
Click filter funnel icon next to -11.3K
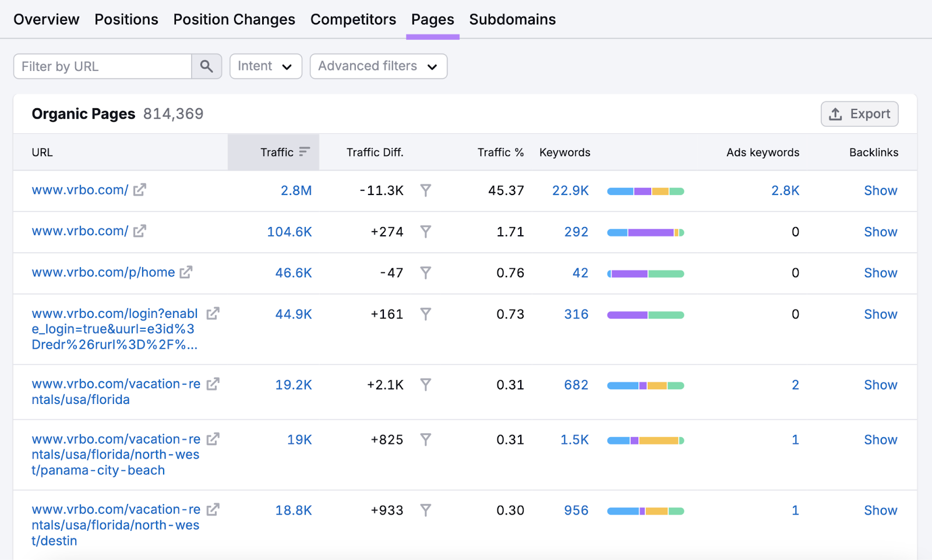426,190
